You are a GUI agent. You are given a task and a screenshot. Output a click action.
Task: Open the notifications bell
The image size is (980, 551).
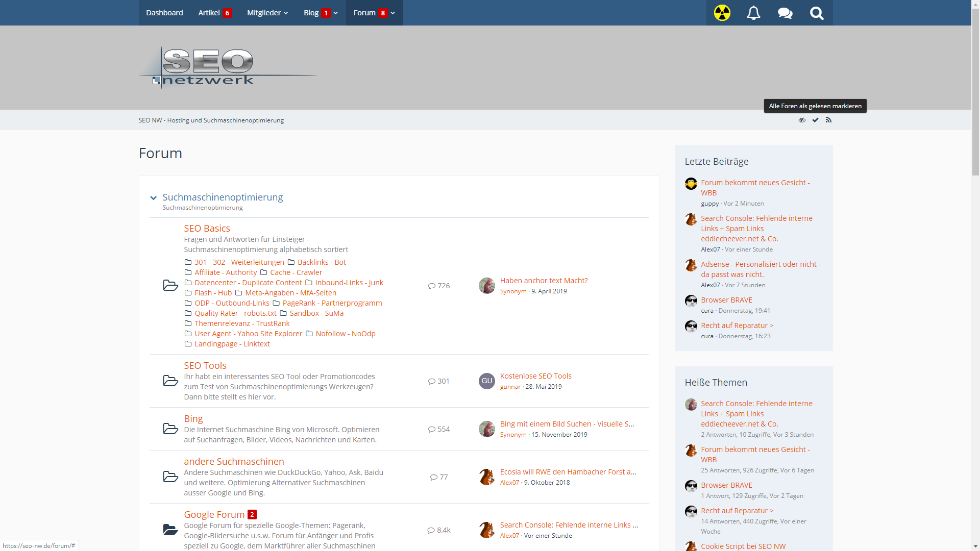[753, 13]
